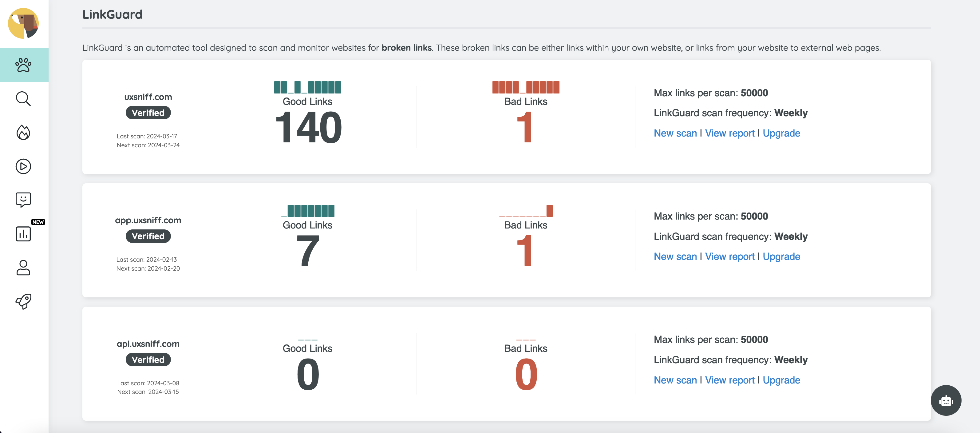Start New scan for uxsniff.com
Screen dimensions: 980x433
pos(675,133)
